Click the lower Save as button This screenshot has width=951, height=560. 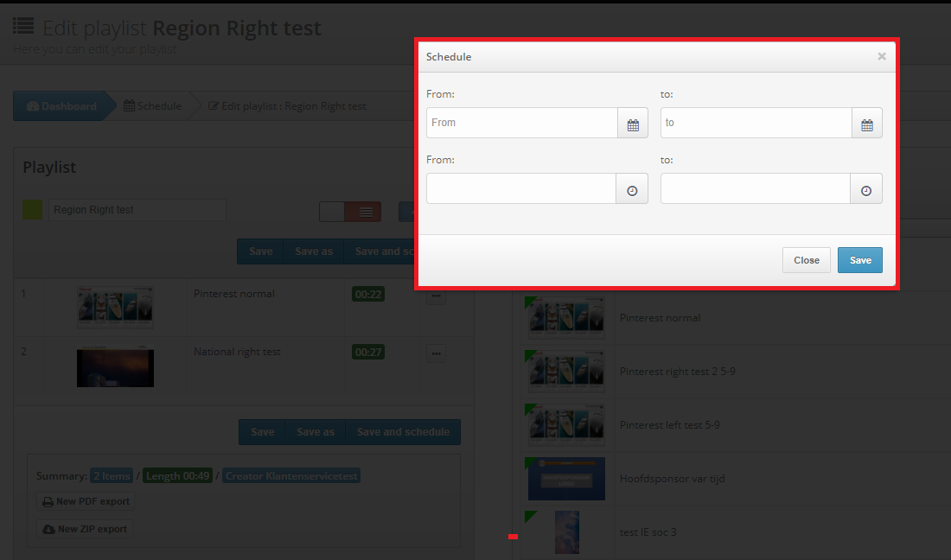tap(316, 432)
